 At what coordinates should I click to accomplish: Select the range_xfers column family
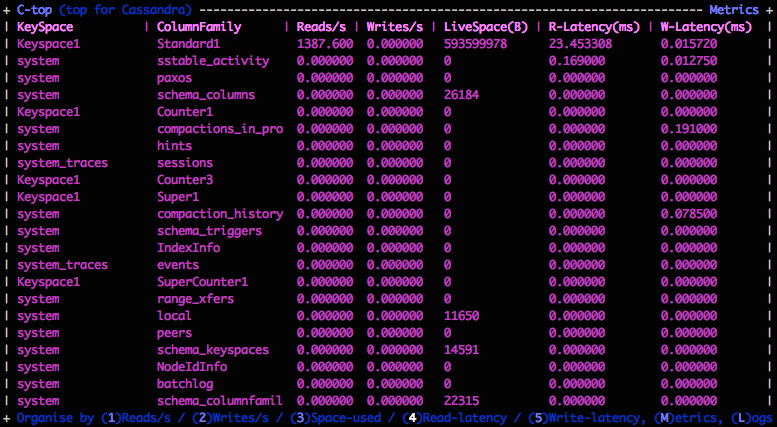195,299
